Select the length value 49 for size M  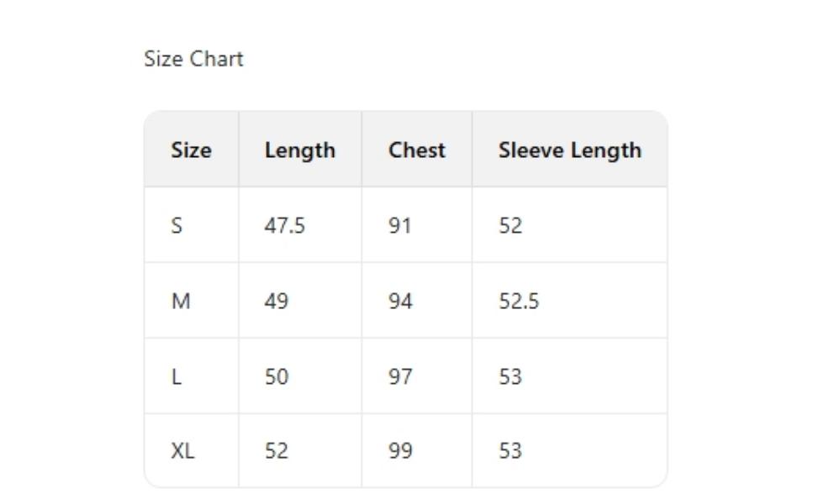277,301
